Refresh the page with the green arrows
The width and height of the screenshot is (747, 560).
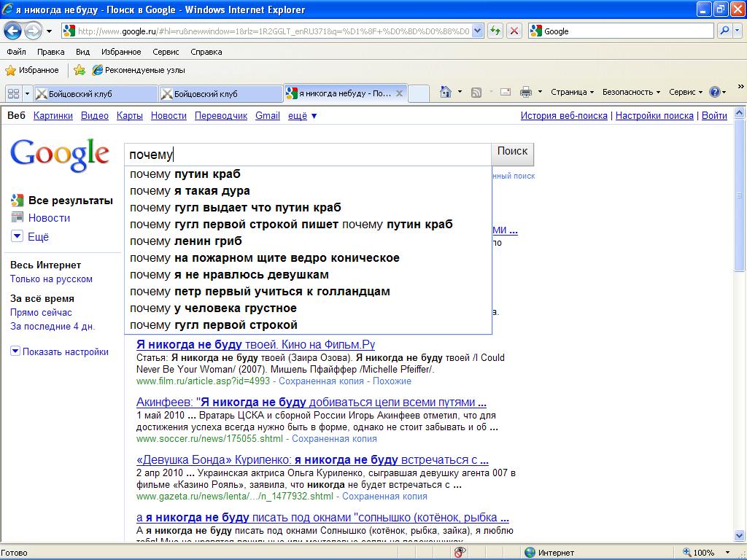[x=495, y=31]
